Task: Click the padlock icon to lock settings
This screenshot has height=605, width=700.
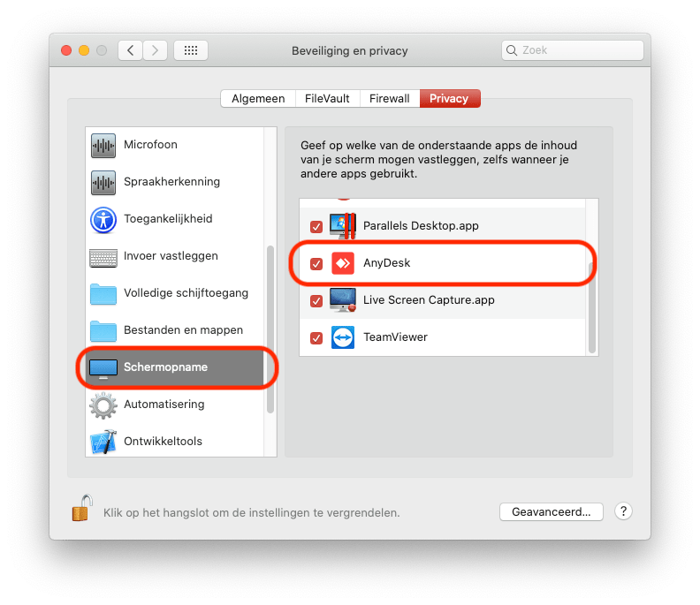Action: click(x=82, y=508)
